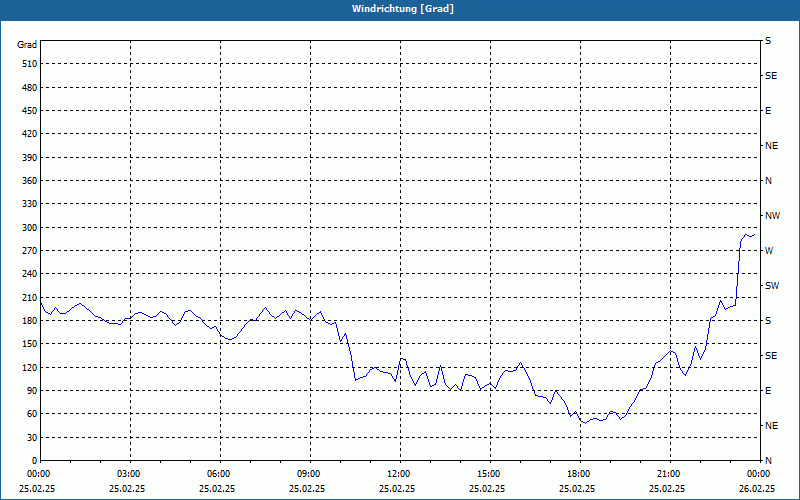Click the 420 degree axis label

coord(30,134)
